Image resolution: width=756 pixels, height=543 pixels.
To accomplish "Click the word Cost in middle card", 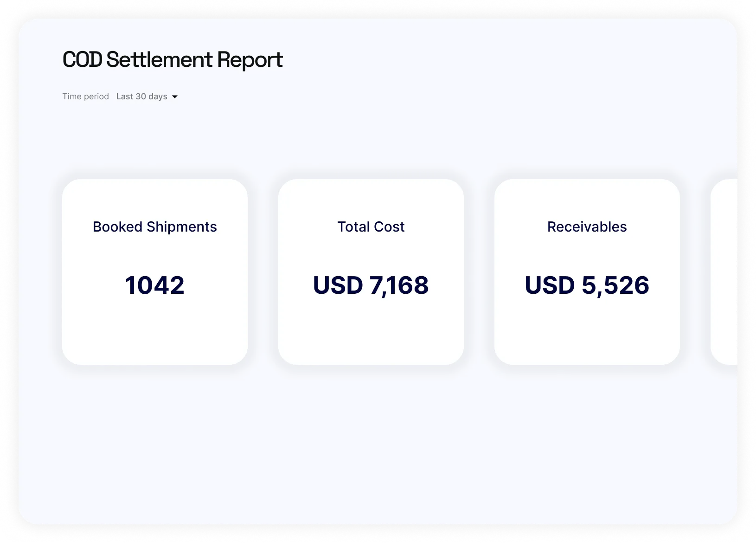I will (x=389, y=226).
